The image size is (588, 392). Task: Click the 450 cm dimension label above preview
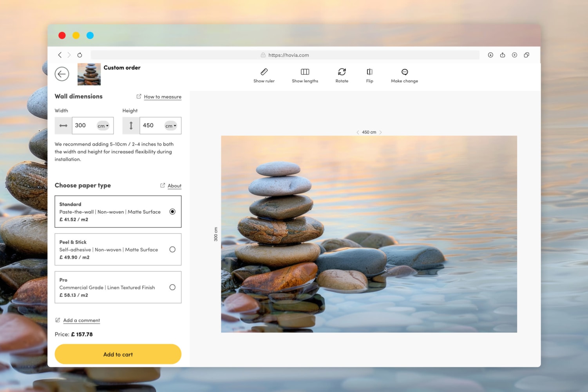[x=369, y=132]
